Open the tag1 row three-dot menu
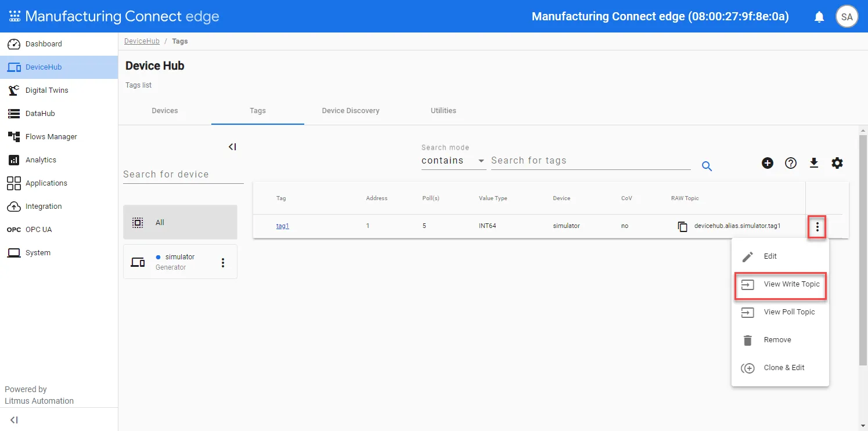Image resolution: width=868 pixels, height=431 pixels. point(817,227)
